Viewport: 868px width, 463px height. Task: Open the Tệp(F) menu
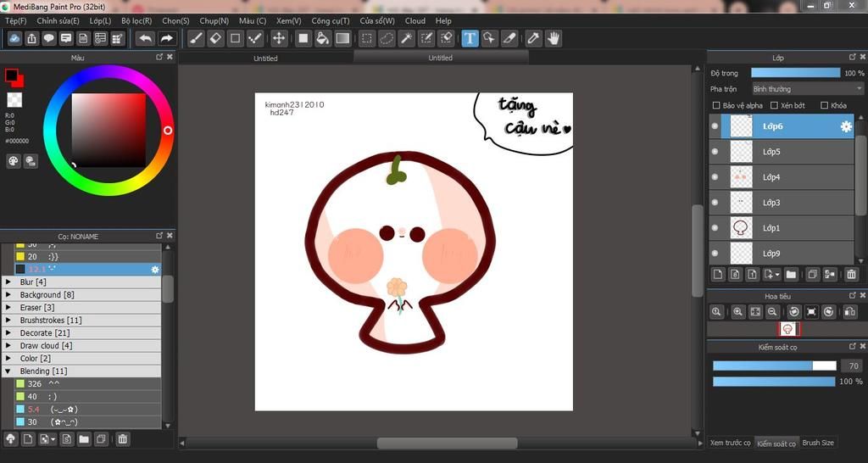[16, 20]
